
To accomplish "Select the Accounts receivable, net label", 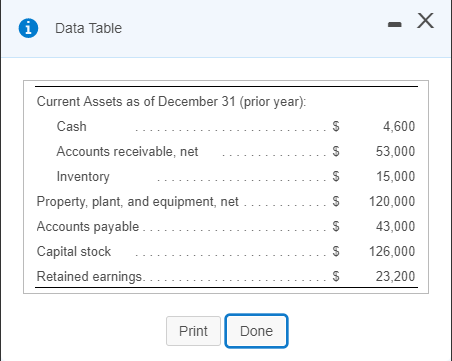I will coord(127,152).
